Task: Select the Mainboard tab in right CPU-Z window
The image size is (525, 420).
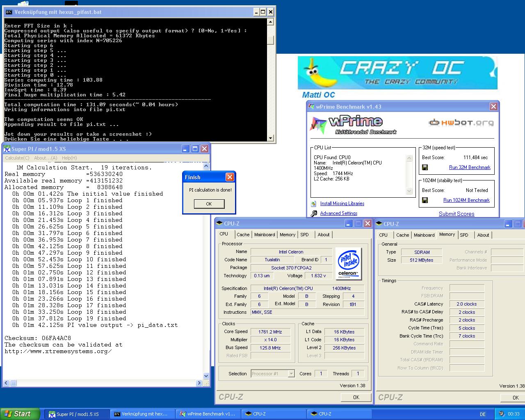Action: 424,235
